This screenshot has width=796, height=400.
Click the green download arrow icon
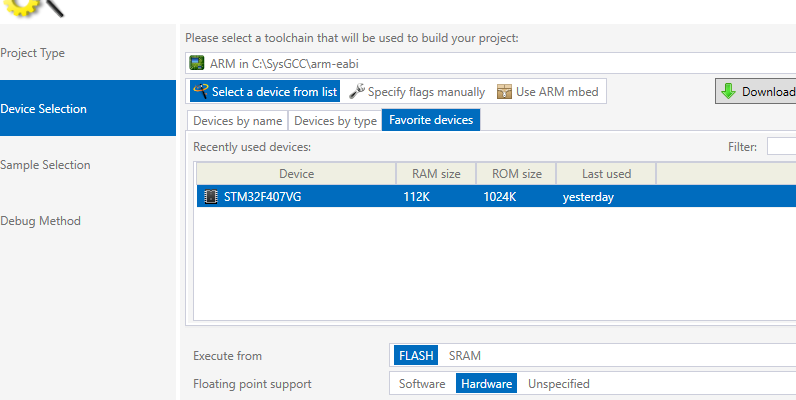pos(728,91)
